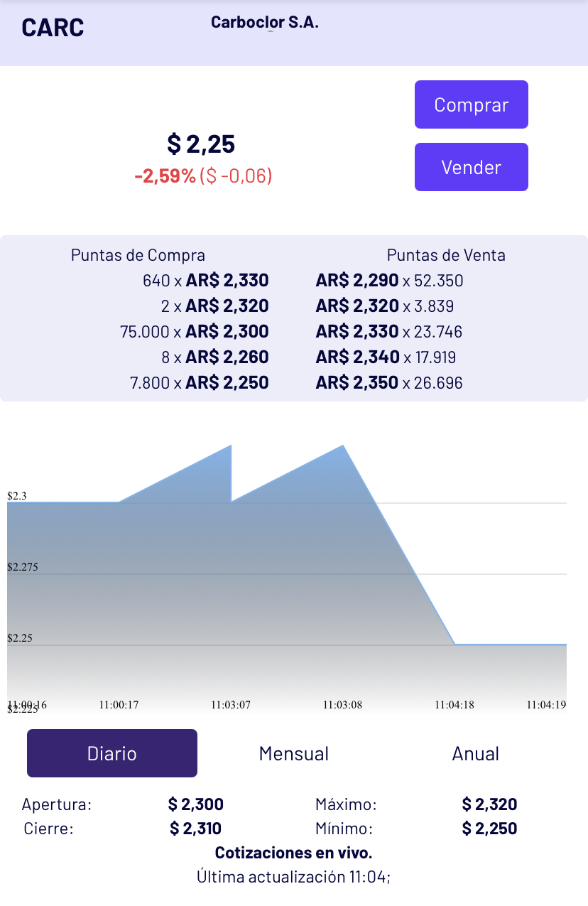The width and height of the screenshot is (588, 906).
Task: Click the current price $ 2,25
Action: (x=201, y=144)
